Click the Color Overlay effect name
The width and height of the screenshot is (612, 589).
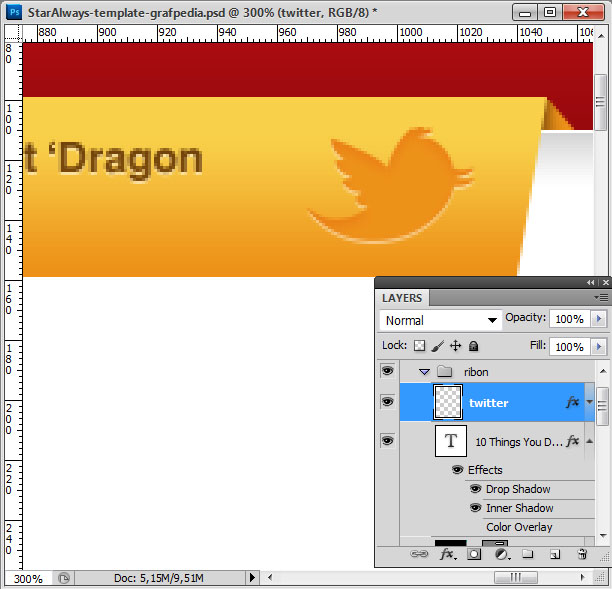click(519, 527)
